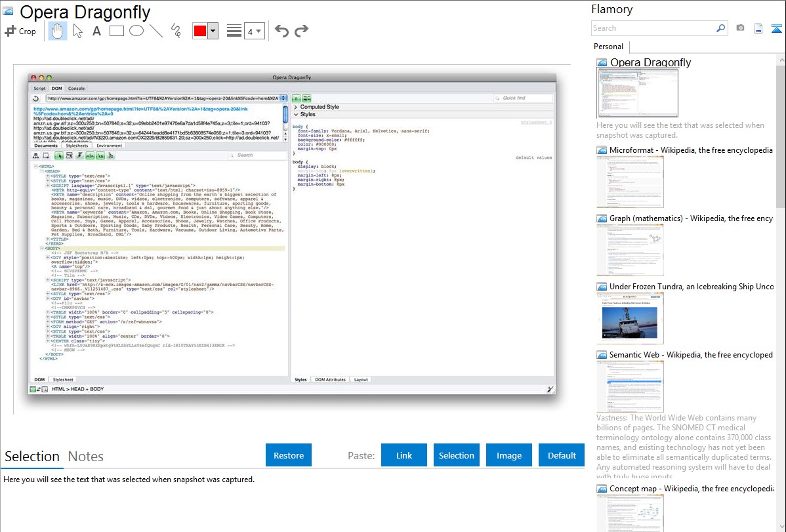This screenshot has width=786, height=532.
Task: Undo the last annotation
Action: [281, 31]
